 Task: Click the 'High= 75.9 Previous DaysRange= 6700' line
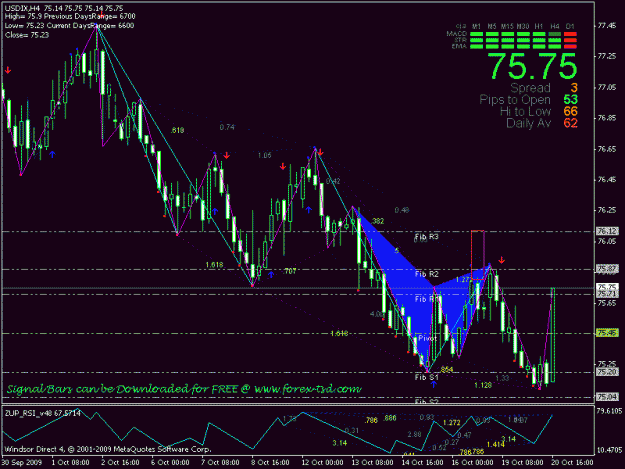(x=70, y=17)
